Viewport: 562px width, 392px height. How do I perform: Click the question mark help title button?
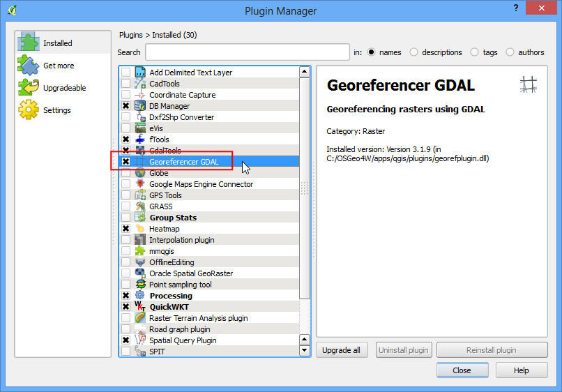pos(515,8)
